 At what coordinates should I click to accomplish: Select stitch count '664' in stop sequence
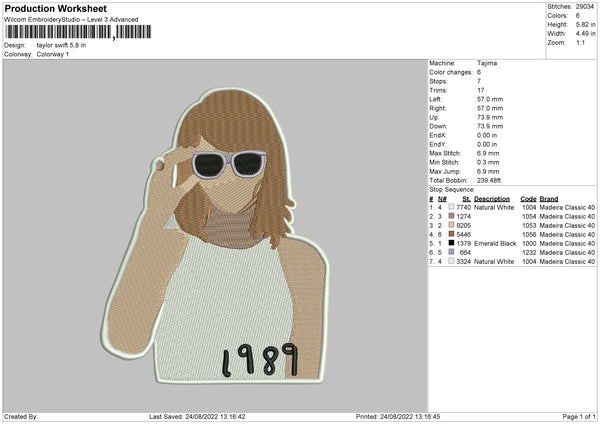click(465, 253)
